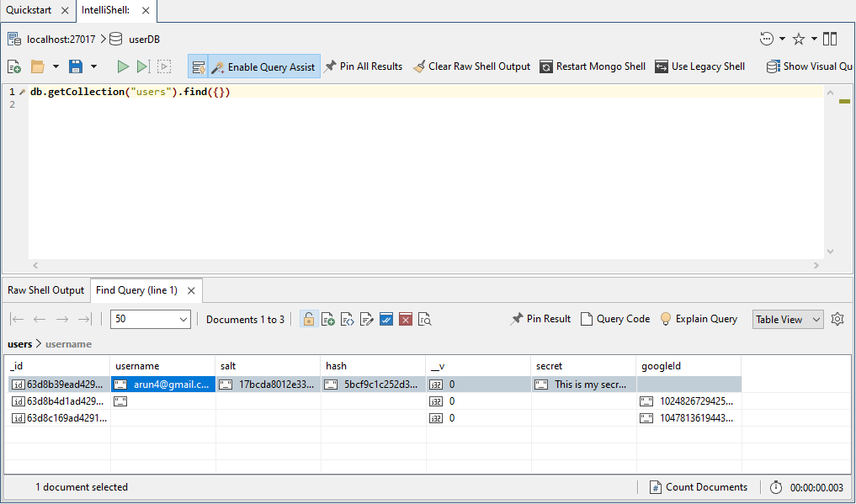This screenshot has width=856, height=504.
Task: Select the IntelliShell tab
Action: (x=105, y=10)
